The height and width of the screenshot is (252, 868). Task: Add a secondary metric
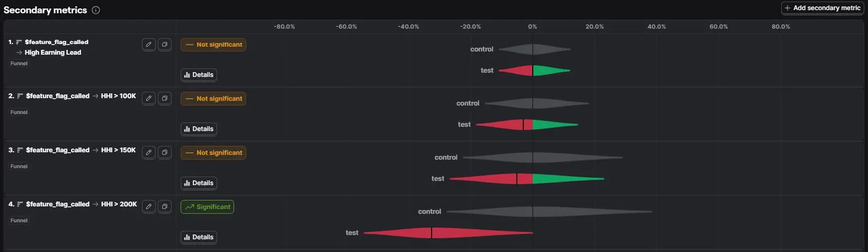pyautogui.click(x=822, y=8)
